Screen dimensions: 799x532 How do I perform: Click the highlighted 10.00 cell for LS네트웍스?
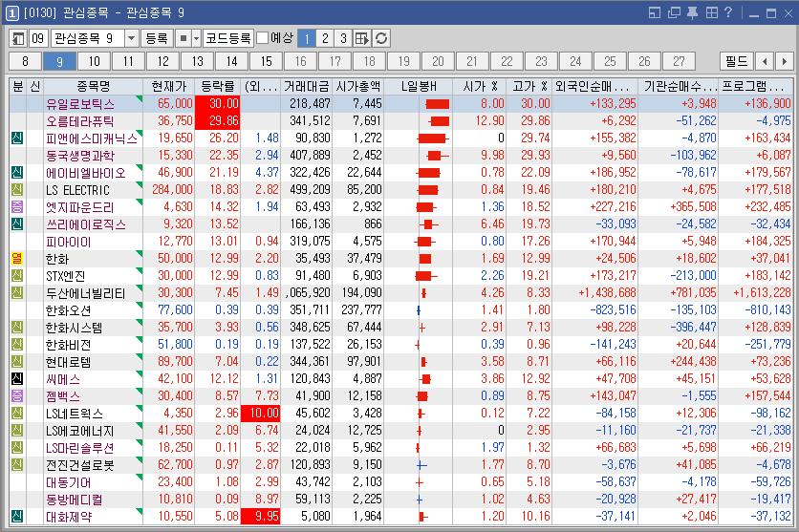pos(260,413)
